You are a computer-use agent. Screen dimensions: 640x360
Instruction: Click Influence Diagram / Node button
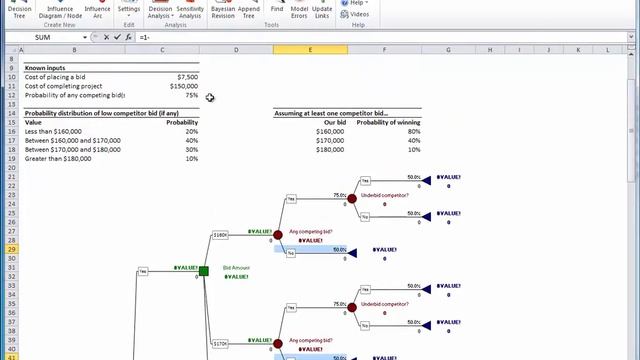[60, 10]
